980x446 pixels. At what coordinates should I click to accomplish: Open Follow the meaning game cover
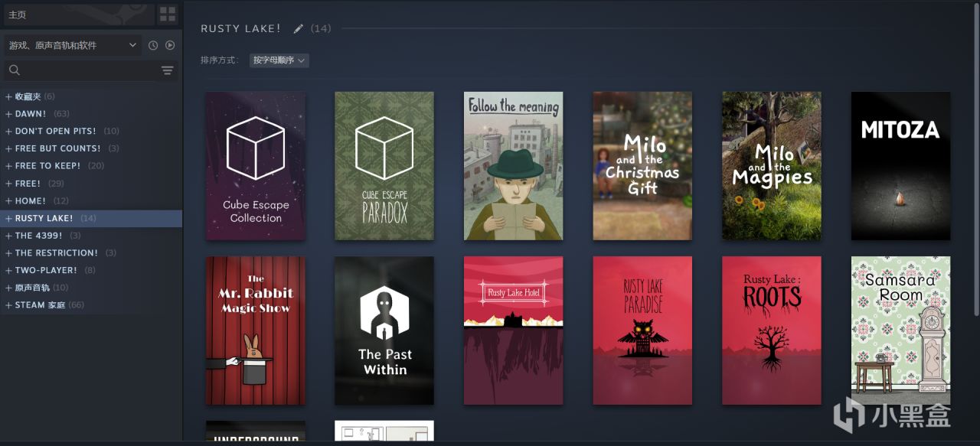click(x=514, y=166)
